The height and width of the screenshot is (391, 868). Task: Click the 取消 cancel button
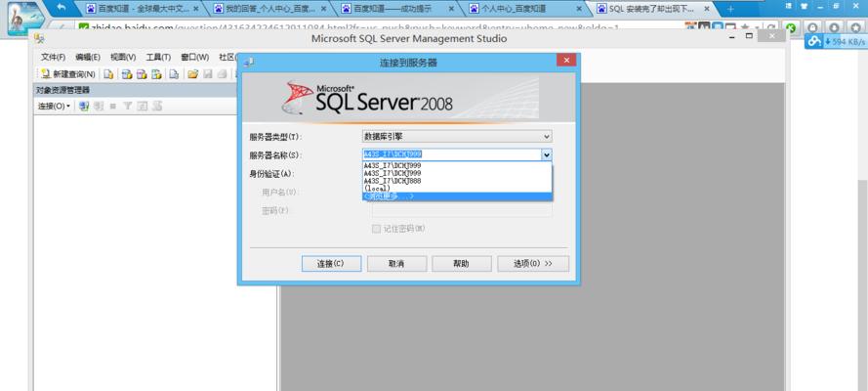pos(396,264)
